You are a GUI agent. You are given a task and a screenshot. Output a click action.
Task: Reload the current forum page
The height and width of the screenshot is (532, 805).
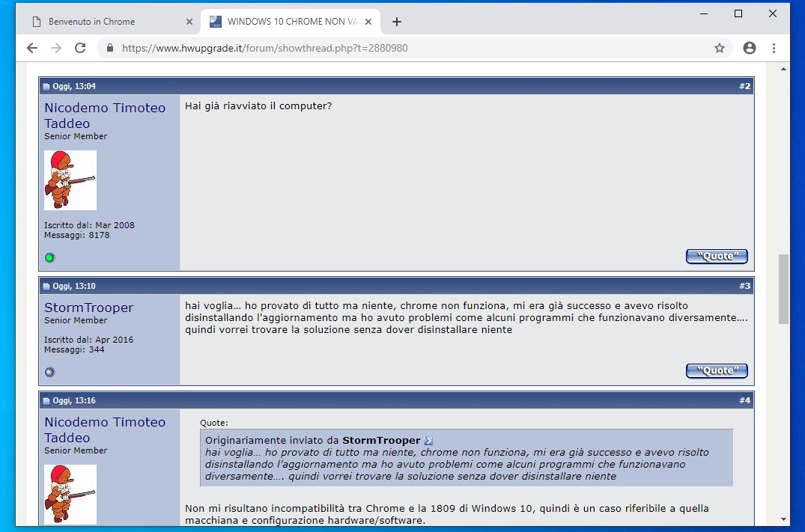pos(80,48)
